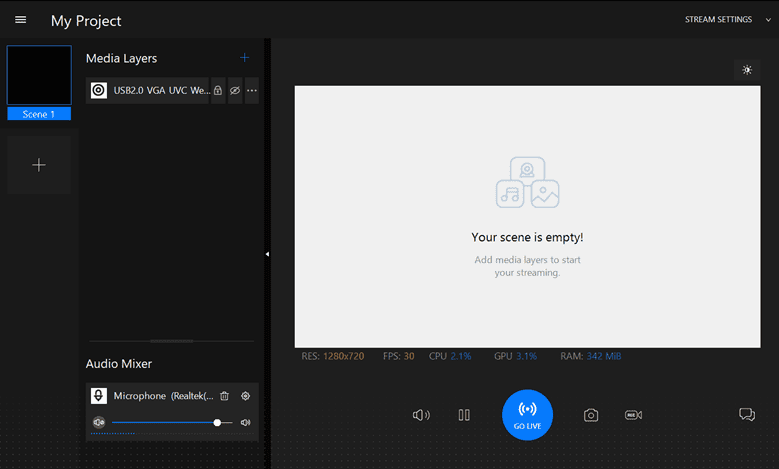Screen dimensions: 779x469
Task: Click the webcam layer source icon
Action: [x=99, y=90]
